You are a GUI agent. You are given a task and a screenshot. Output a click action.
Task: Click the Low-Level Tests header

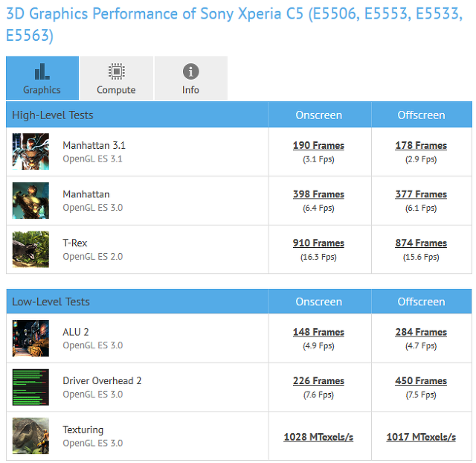click(x=51, y=301)
